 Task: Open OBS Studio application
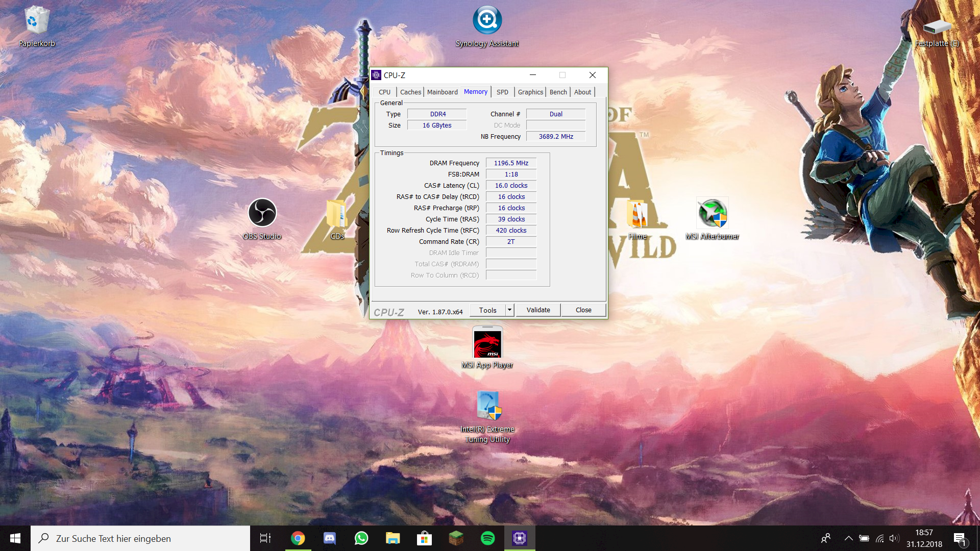261,214
